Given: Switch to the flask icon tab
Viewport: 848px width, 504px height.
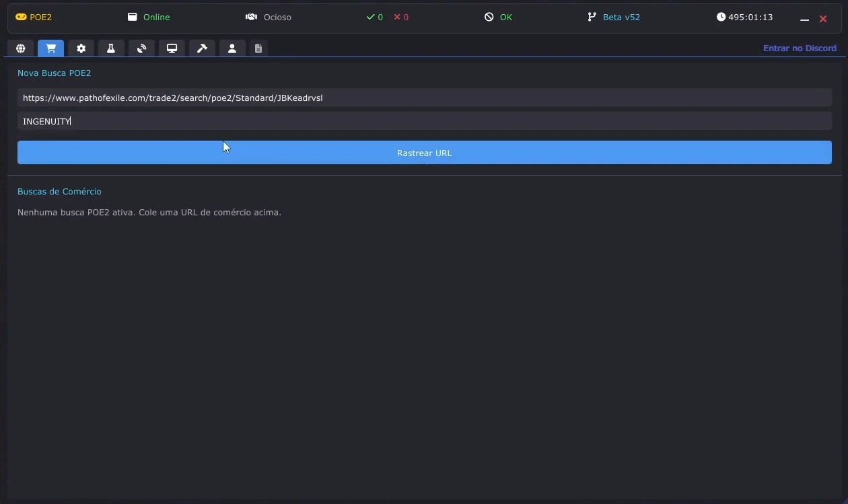Looking at the screenshot, I should (x=111, y=48).
